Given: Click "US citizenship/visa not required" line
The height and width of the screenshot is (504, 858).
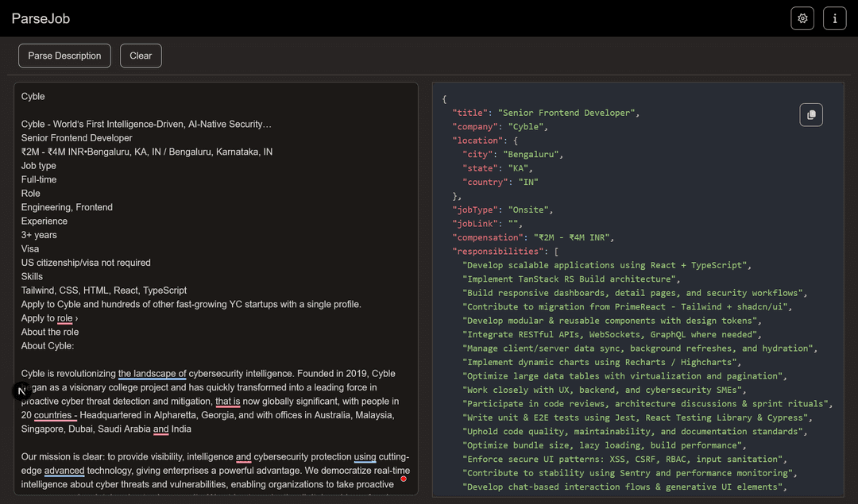Looking at the screenshot, I should pyautogui.click(x=86, y=263).
